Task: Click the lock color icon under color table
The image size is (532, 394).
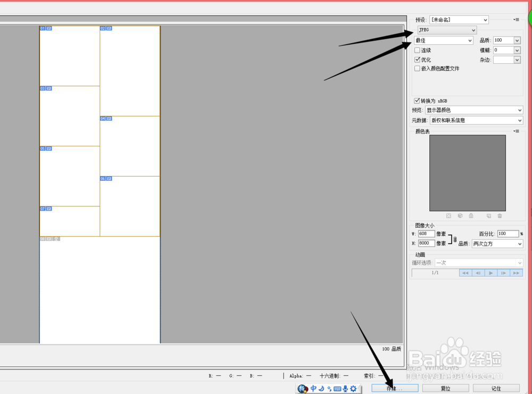Action: 471,216
